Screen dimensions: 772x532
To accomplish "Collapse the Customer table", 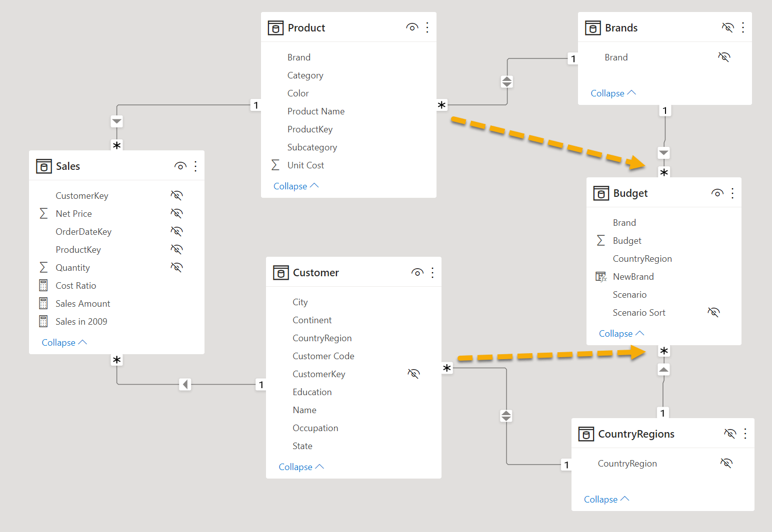I will click(301, 467).
